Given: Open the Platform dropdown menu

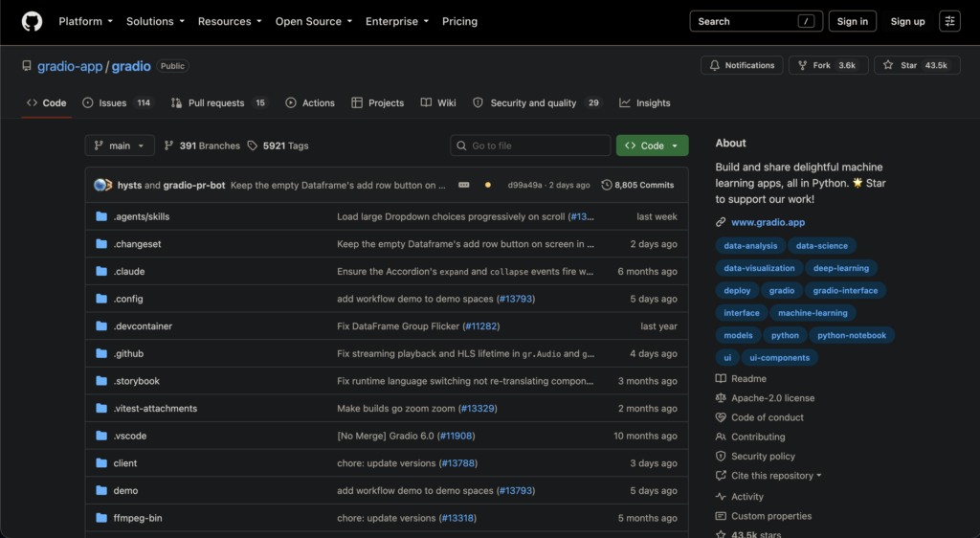Looking at the screenshot, I should 85,21.
